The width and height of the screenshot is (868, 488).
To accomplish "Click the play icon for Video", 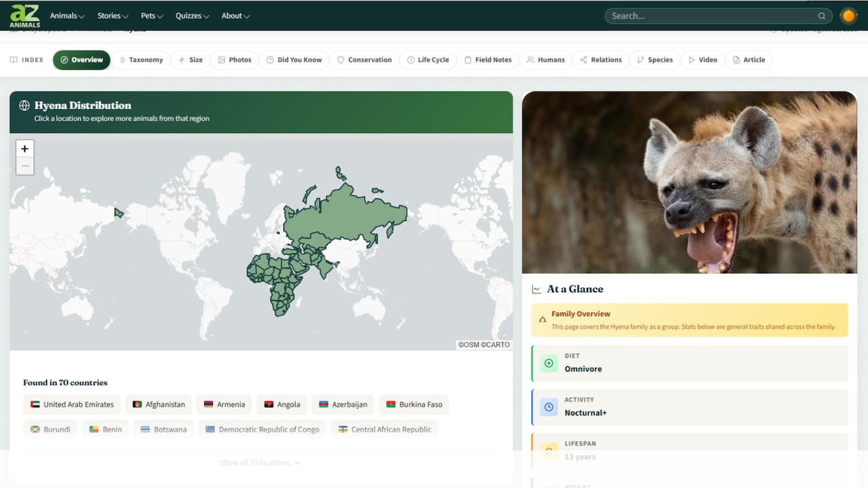I will tap(692, 60).
